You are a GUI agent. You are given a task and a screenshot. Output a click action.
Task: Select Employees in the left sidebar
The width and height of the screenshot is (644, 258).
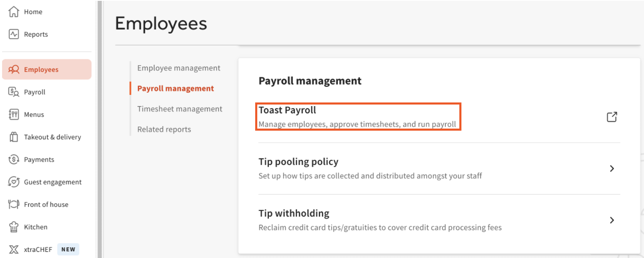(x=41, y=70)
